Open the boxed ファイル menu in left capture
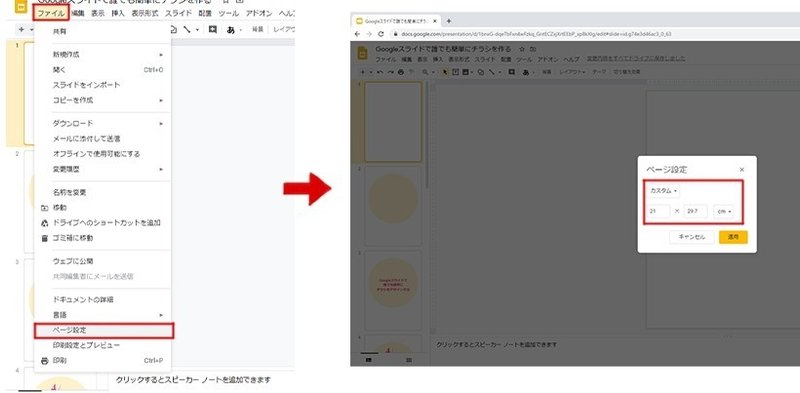 (x=51, y=13)
